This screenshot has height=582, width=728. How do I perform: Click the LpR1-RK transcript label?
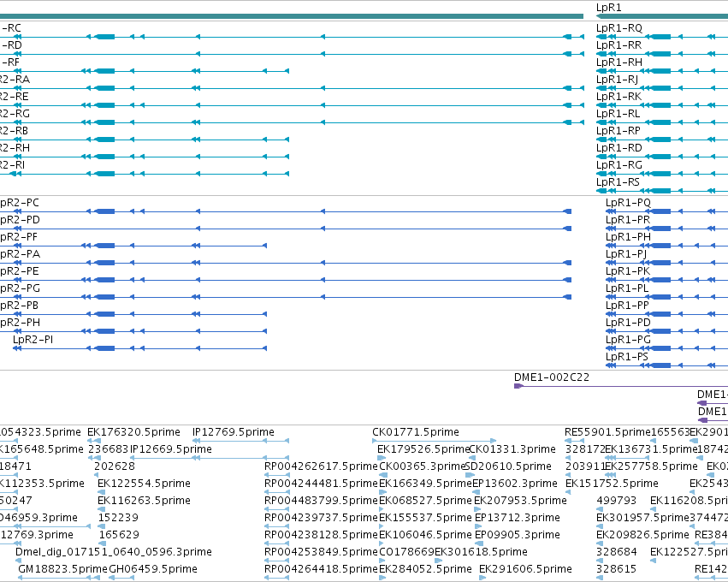[619, 97]
